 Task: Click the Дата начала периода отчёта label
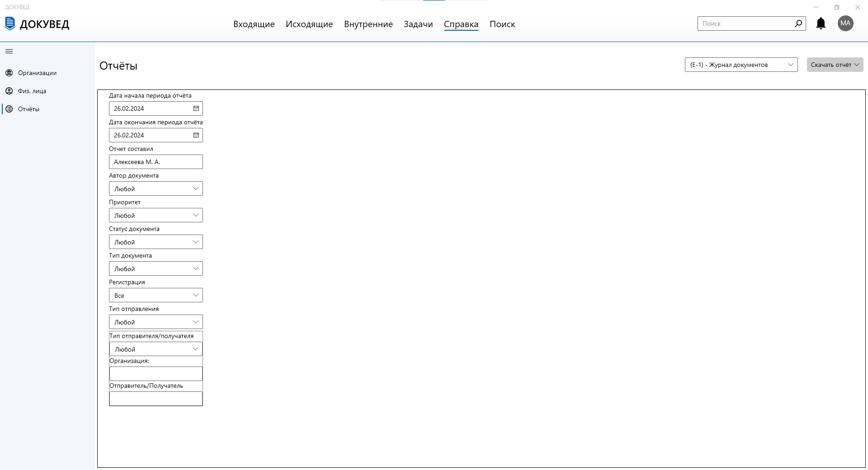[150, 95]
